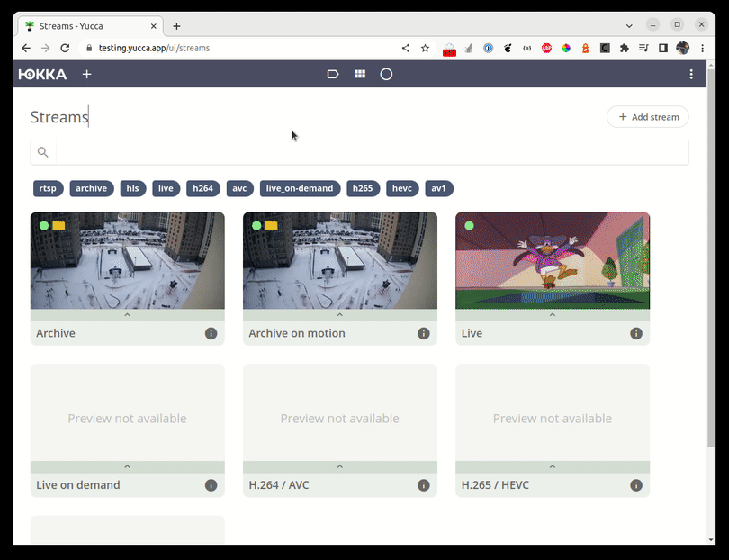Show info for Live on demand stream
This screenshot has width=729, height=560.
[211, 485]
